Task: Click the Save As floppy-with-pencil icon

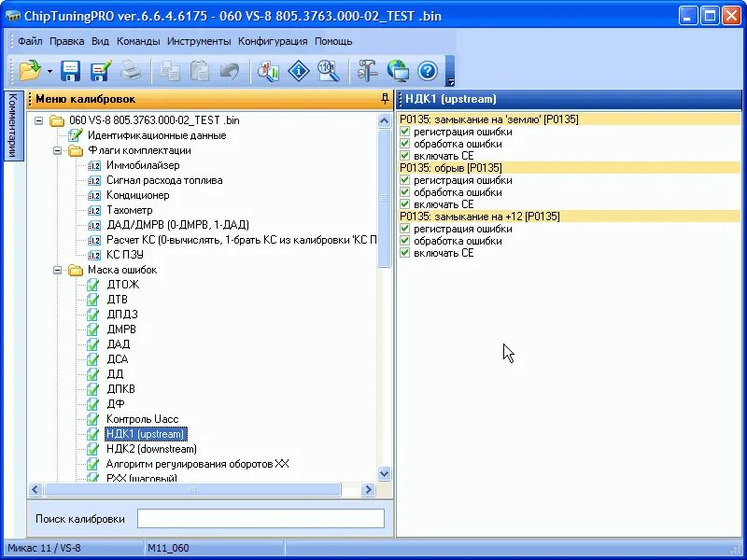Action: click(x=101, y=71)
